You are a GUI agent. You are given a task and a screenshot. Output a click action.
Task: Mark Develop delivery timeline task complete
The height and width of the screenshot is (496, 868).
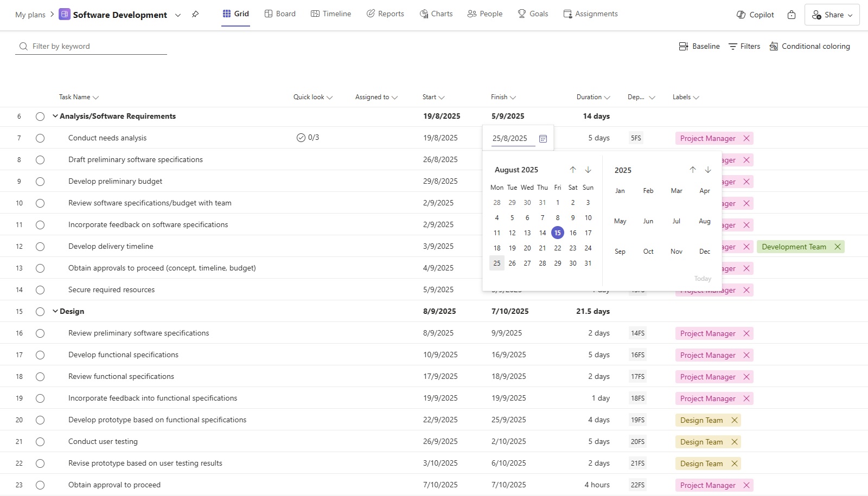tap(40, 247)
